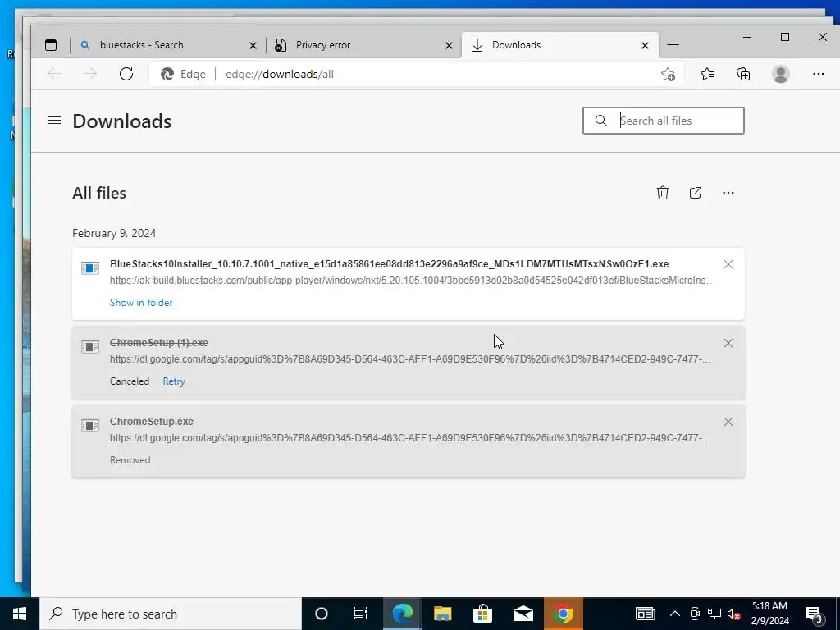The height and width of the screenshot is (630, 840).
Task: Remove the ChromeSetup.exe entry from list
Action: (728, 422)
